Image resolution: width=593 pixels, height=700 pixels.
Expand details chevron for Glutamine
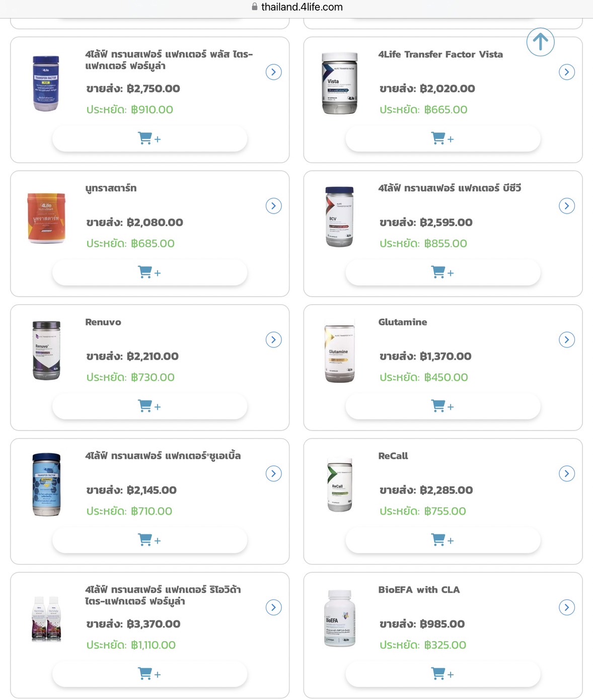point(567,339)
